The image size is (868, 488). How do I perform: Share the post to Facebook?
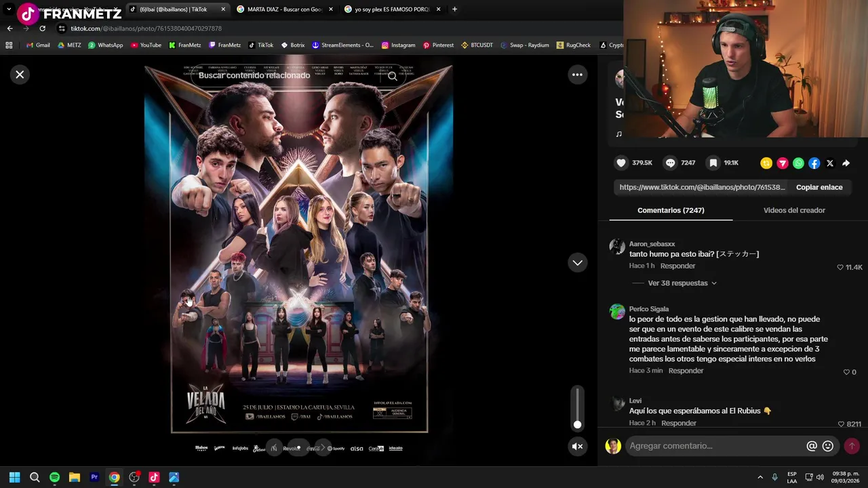click(814, 163)
